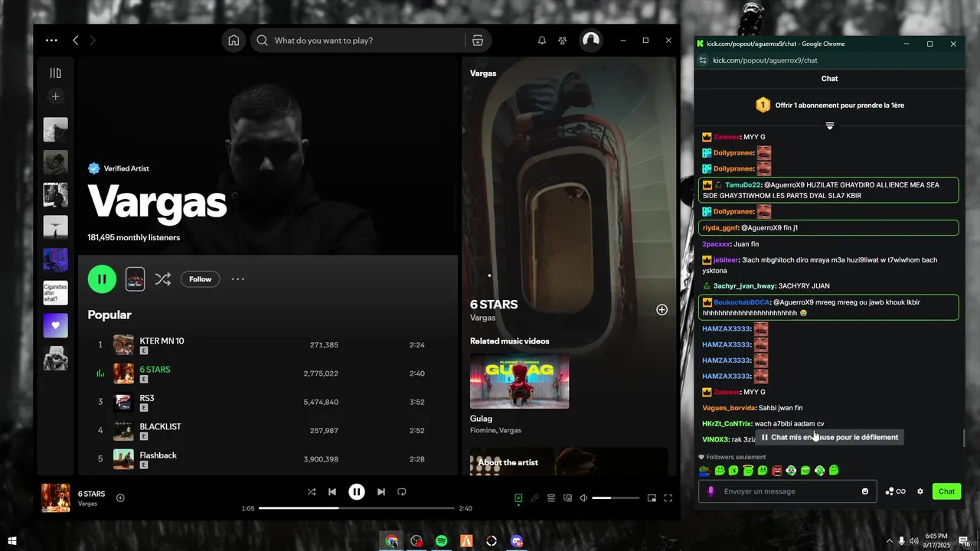
Task: Pause playback with the large green button
Action: [x=102, y=279]
